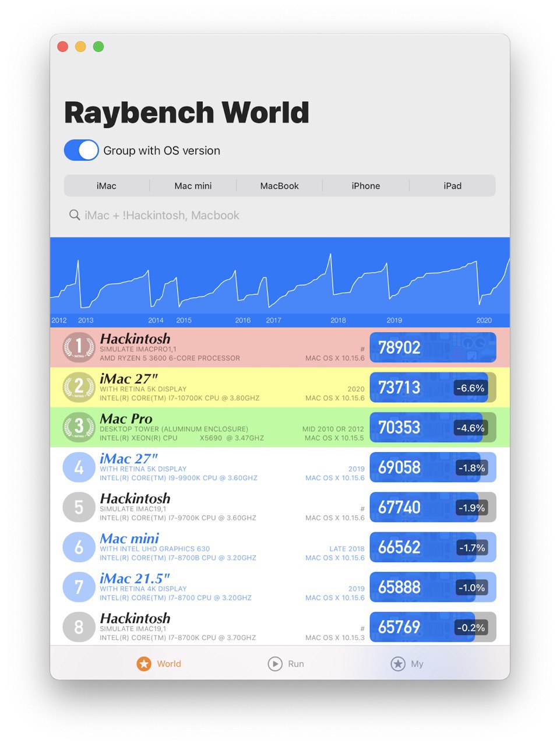Click the 67740 score bar
Viewport: 560px width, 746px height.
pos(433,507)
